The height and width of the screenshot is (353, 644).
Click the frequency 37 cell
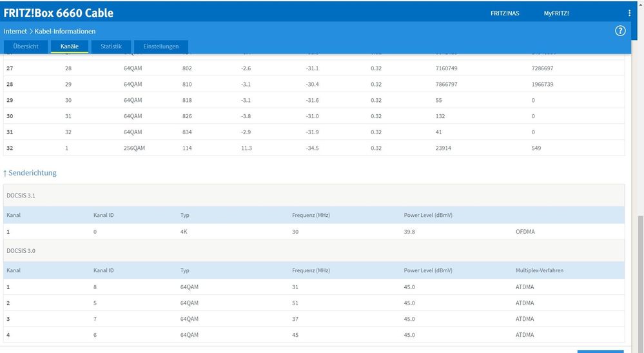tap(295, 319)
